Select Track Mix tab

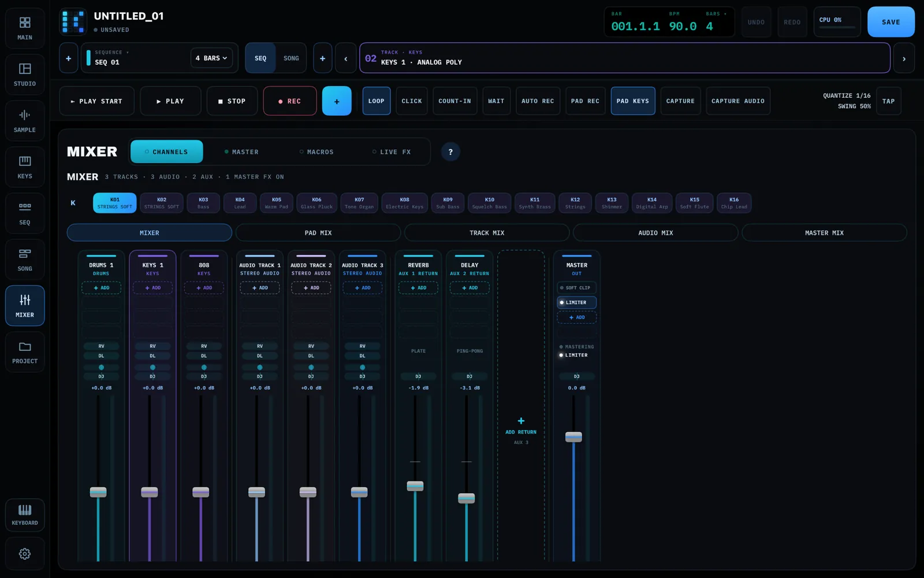point(487,232)
